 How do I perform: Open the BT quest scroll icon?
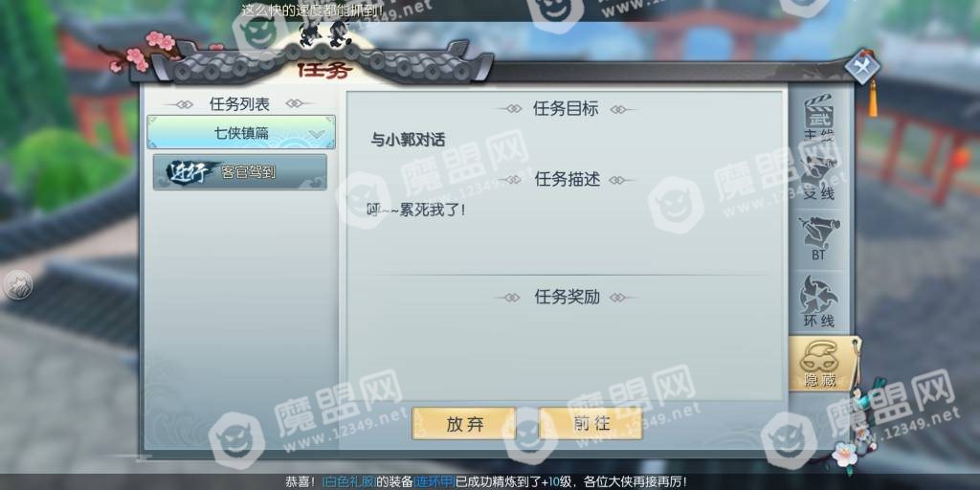pyautogui.click(x=819, y=238)
